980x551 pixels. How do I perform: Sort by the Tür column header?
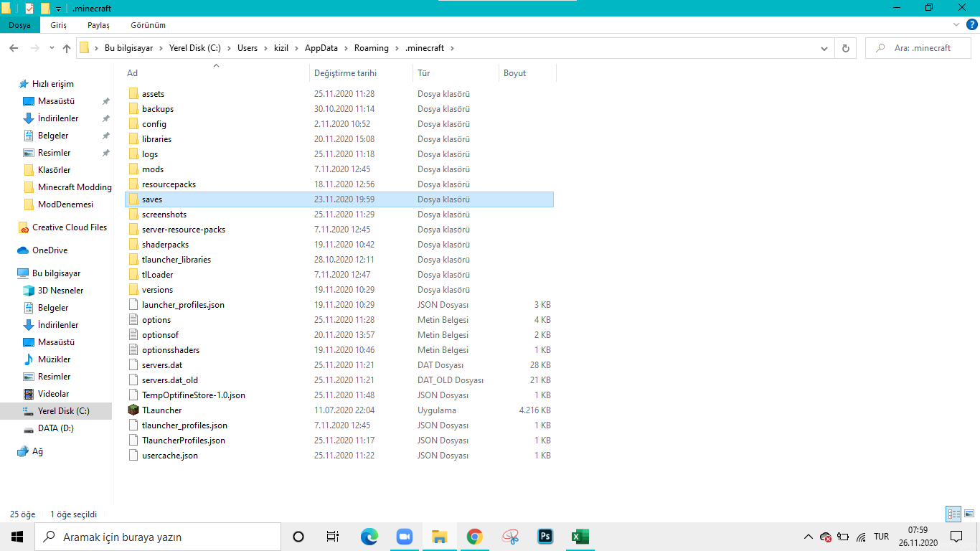point(456,73)
